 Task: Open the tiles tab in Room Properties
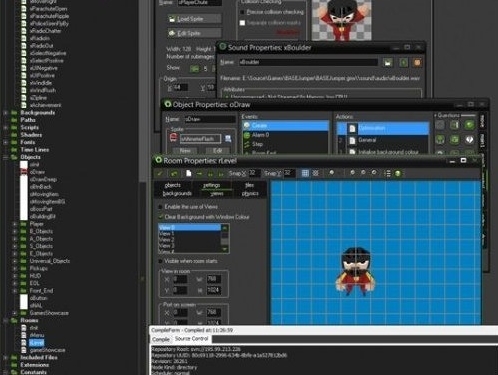tap(250, 185)
